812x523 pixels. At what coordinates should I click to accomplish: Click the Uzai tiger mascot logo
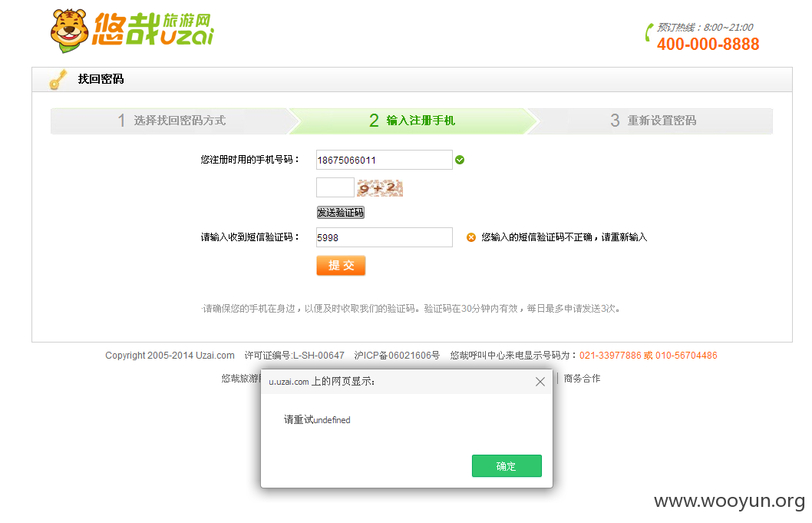[x=69, y=31]
